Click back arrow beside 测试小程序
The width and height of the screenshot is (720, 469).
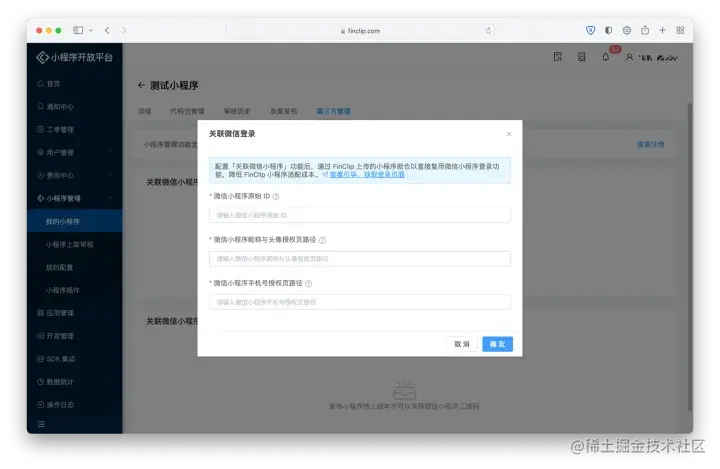[x=141, y=85]
